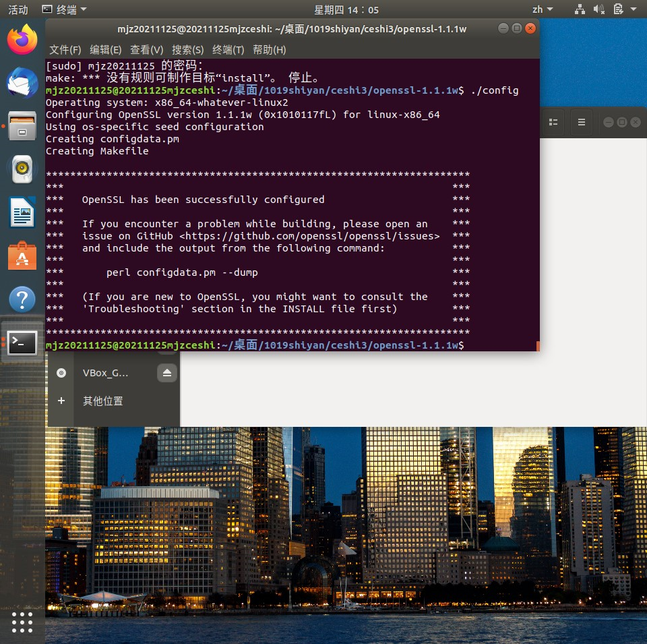Open Firefox from the dock
This screenshot has height=644, width=647.
(x=22, y=40)
